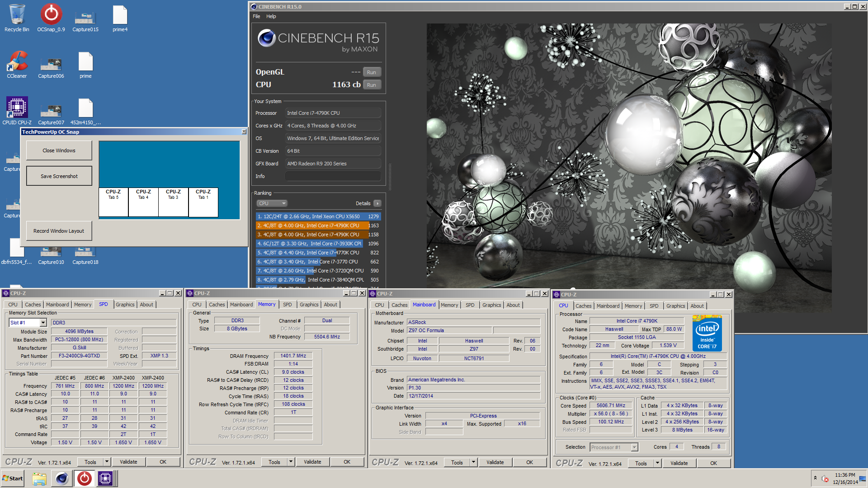Click Tools button in Mainboard CPU-Z window

coord(457,462)
